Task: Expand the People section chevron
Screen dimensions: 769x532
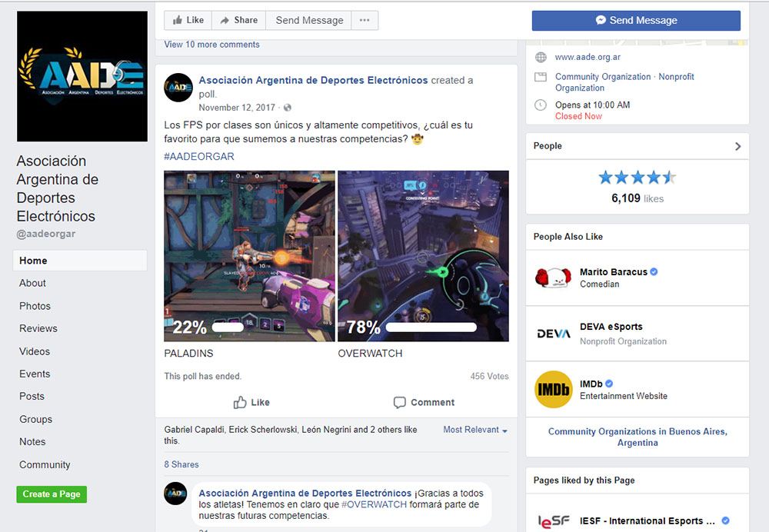Action: click(737, 146)
